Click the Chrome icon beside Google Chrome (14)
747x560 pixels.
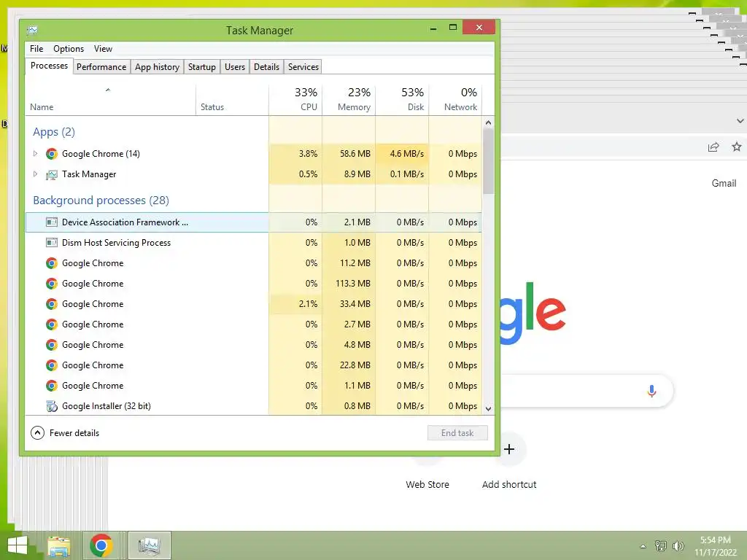coord(52,154)
